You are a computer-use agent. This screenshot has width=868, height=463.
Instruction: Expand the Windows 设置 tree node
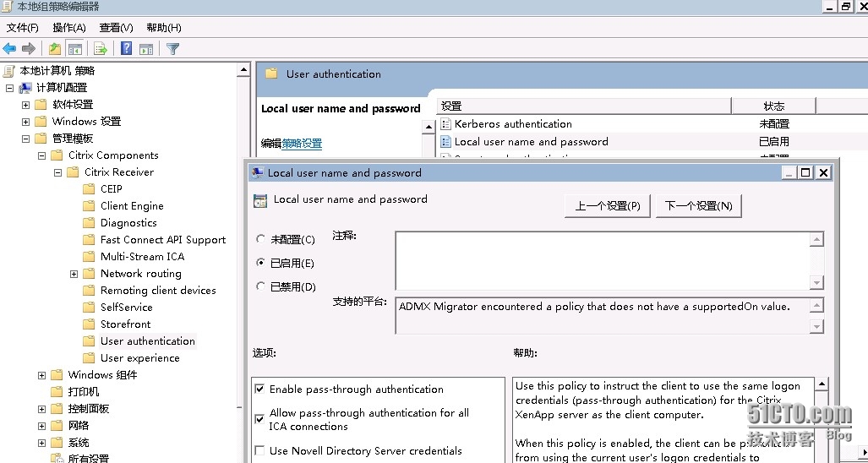(x=25, y=122)
